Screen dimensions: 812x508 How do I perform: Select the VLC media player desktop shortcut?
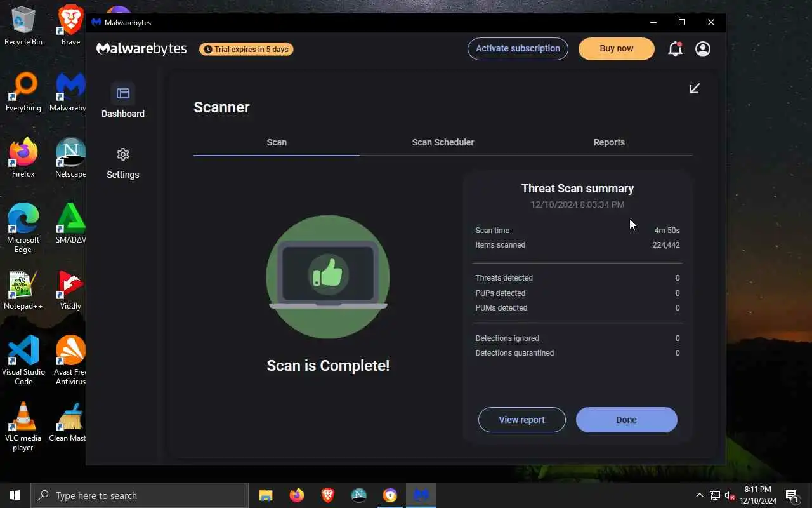pos(23,427)
